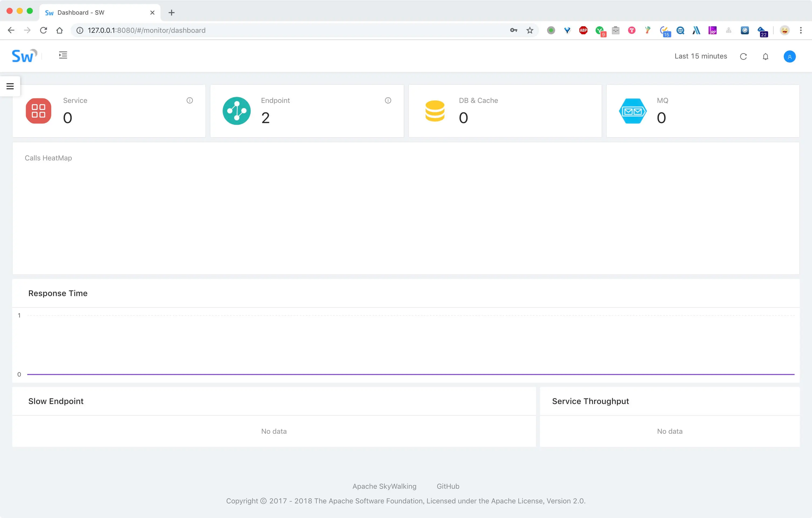Open the Last 15 minutes time selector
Viewport: 812px width, 518px height.
pos(700,56)
